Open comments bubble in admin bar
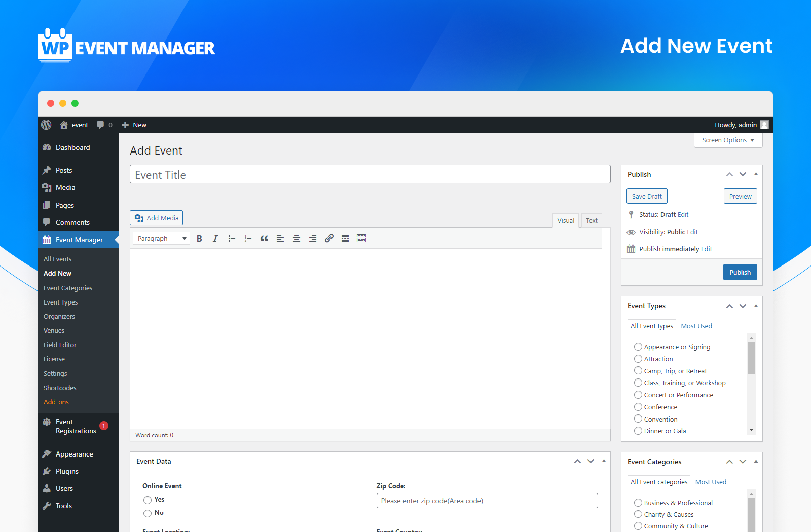Screen dimensions: 811x532 click(x=100, y=125)
